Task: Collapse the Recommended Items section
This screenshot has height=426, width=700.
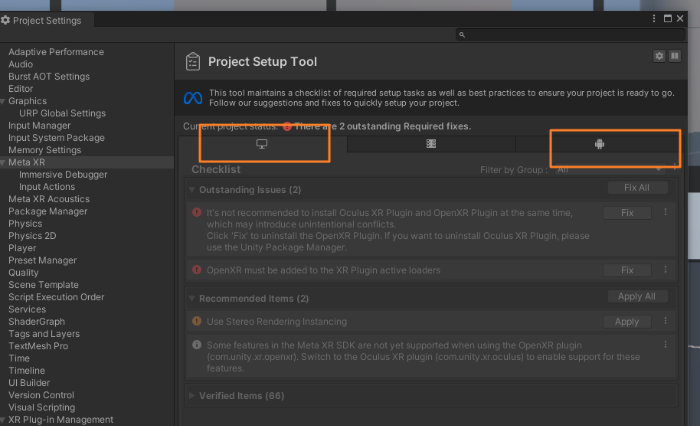Action: click(192, 298)
